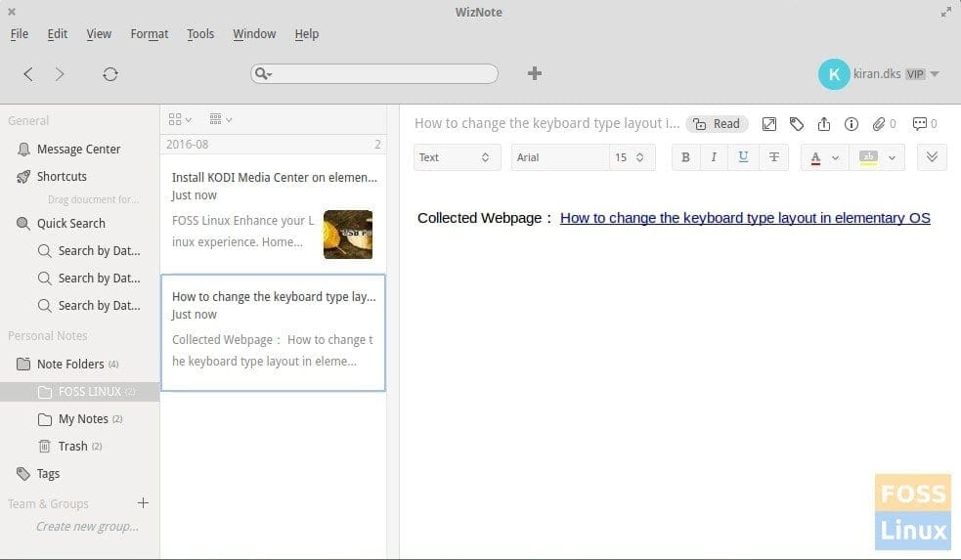Expand more formatting tools chevron
Screen dimensions: 961x560
[x=933, y=157]
